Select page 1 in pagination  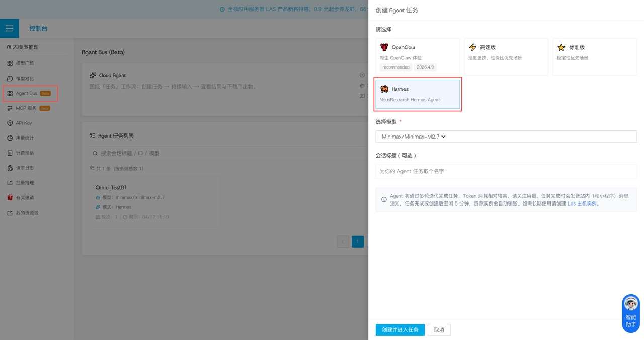coord(358,242)
